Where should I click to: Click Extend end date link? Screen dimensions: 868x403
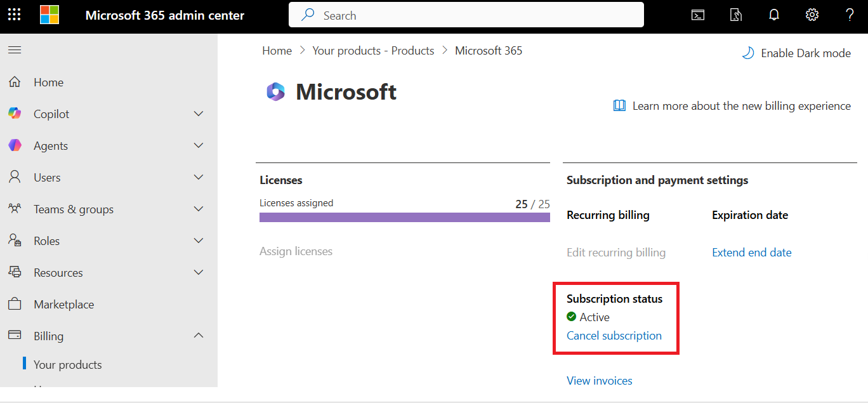tap(752, 253)
